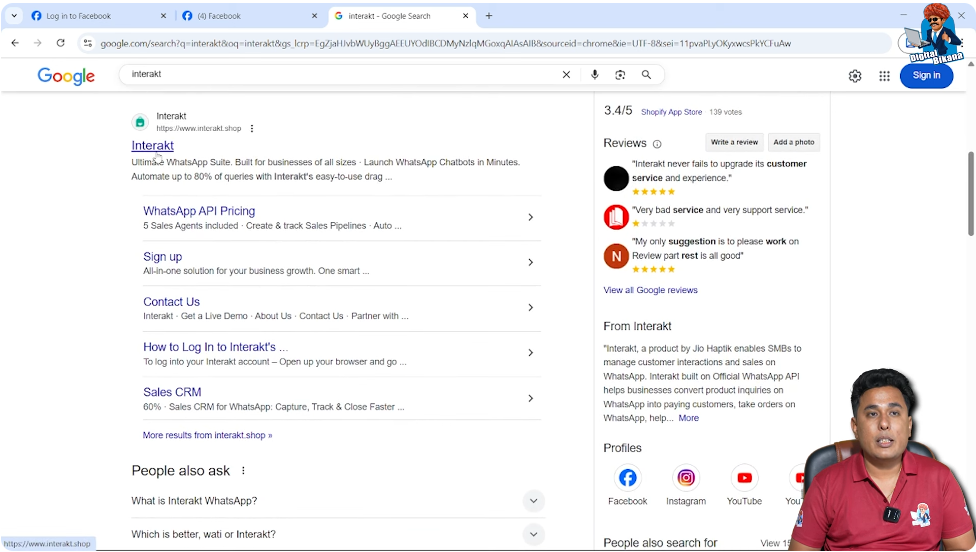Expand arrow for WhatsApp API Pricing row
976x552 pixels.
tap(530, 217)
